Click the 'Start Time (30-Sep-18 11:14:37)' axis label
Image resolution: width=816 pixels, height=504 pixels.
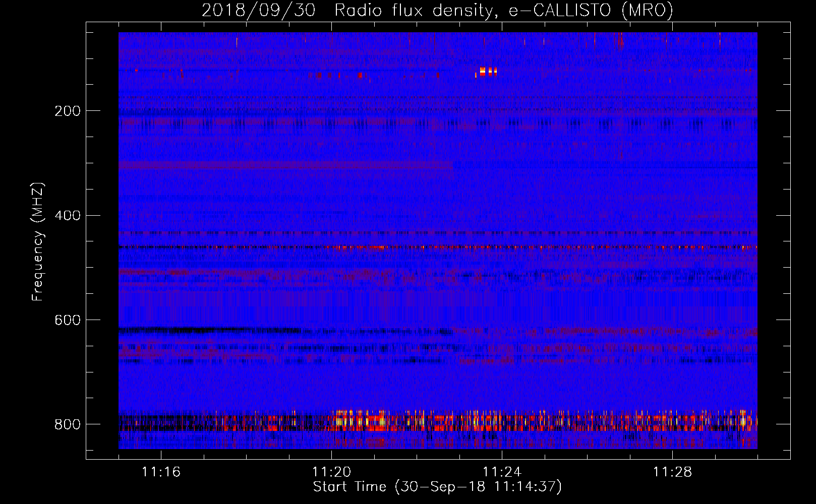click(x=437, y=487)
